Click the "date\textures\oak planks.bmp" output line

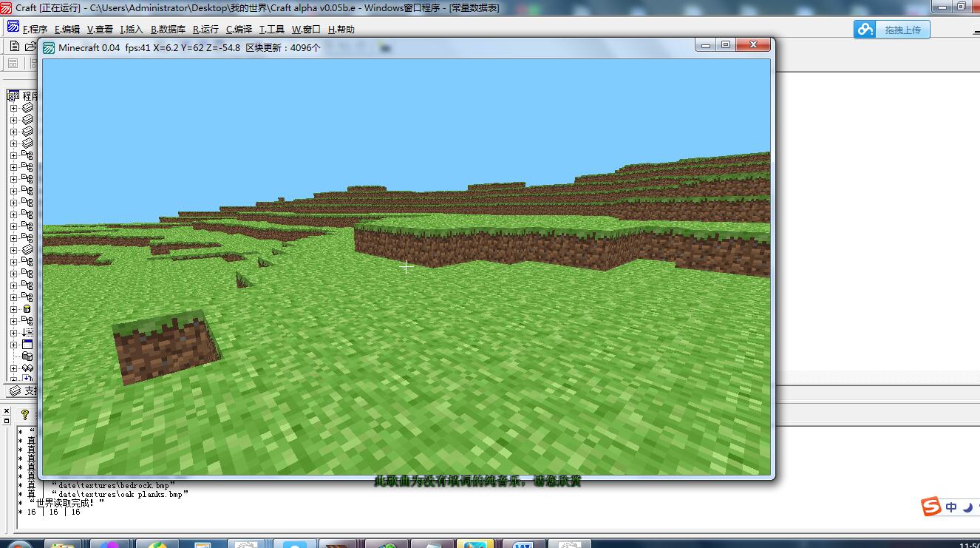(x=119, y=494)
